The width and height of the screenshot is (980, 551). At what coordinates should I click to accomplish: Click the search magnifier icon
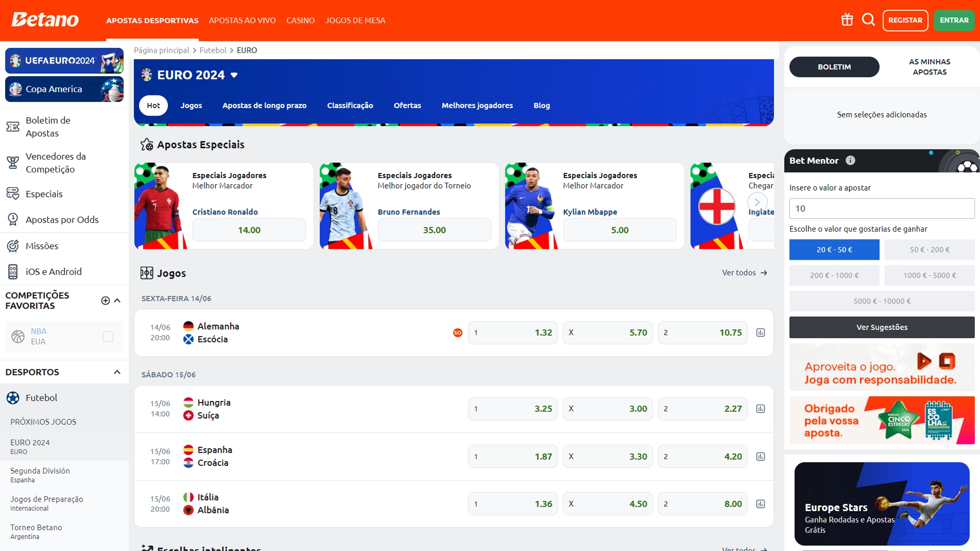click(x=868, y=20)
